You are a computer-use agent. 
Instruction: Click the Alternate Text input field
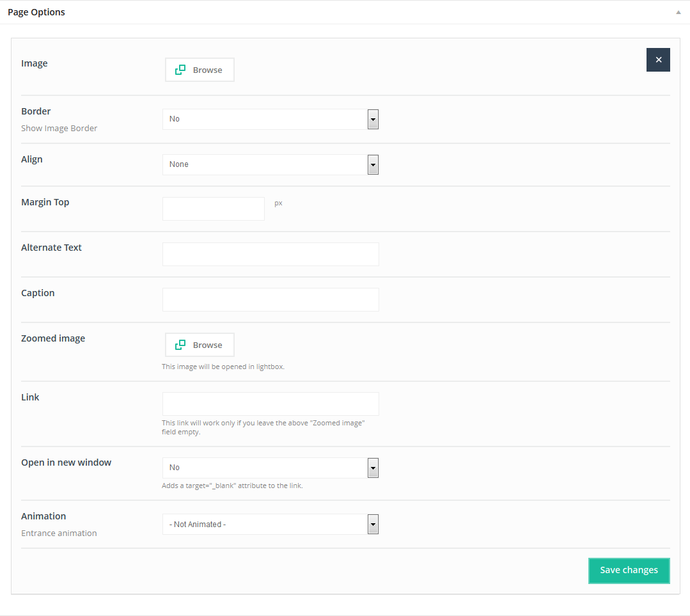tap(271, 254)
